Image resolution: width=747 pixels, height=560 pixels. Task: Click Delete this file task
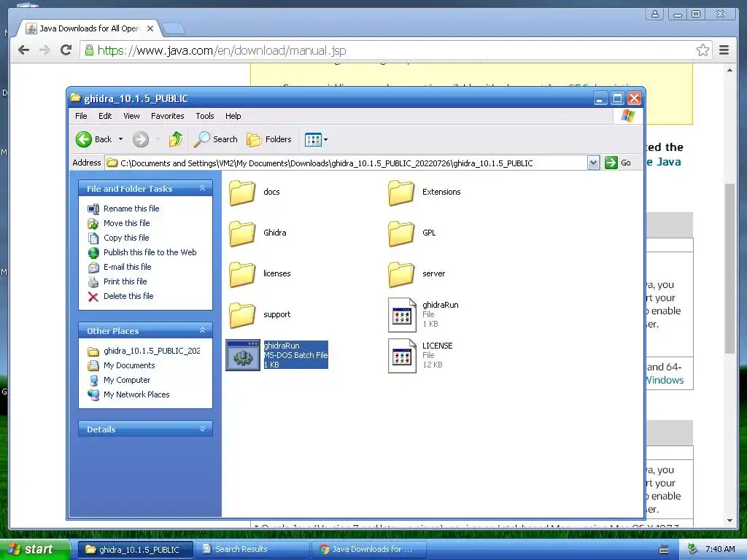pyautogui.click(x=128, y=296)
